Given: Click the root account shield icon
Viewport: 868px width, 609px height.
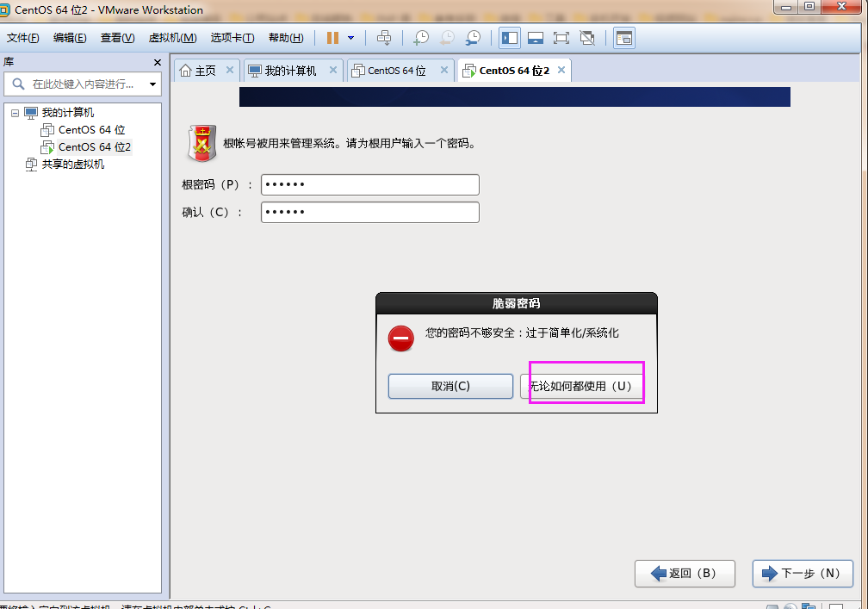Looking at the screenshot, I should click(x=202, y=143).
